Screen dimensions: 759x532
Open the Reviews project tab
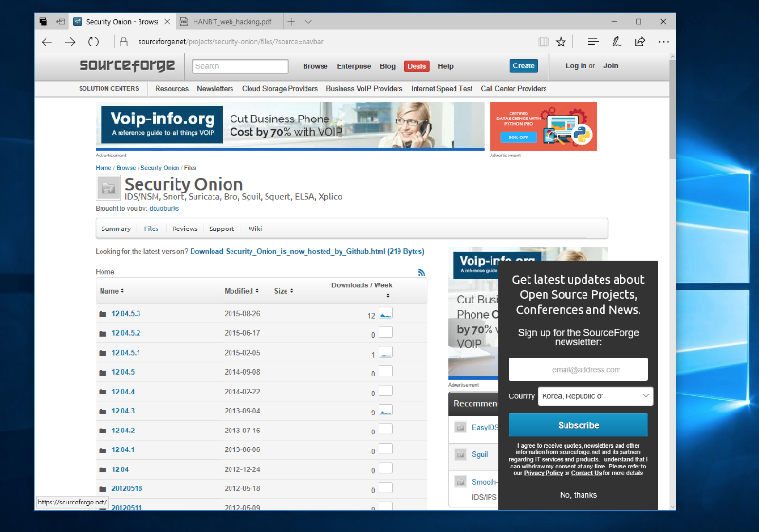tap(185, 229)
